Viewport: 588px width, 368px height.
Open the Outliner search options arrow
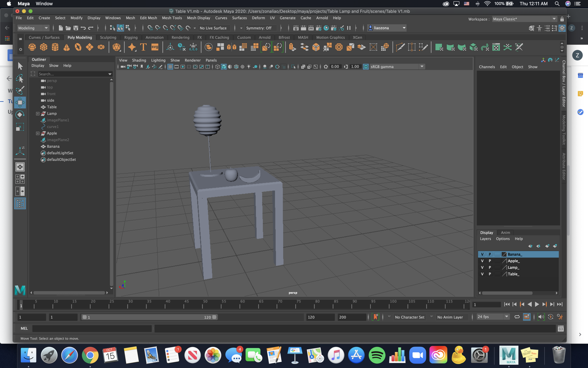[110, 74]
